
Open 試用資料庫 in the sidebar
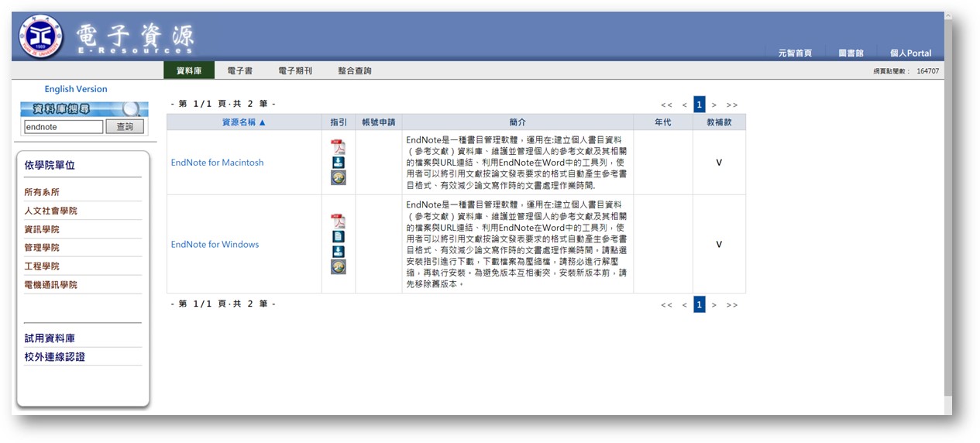point(50,338)
